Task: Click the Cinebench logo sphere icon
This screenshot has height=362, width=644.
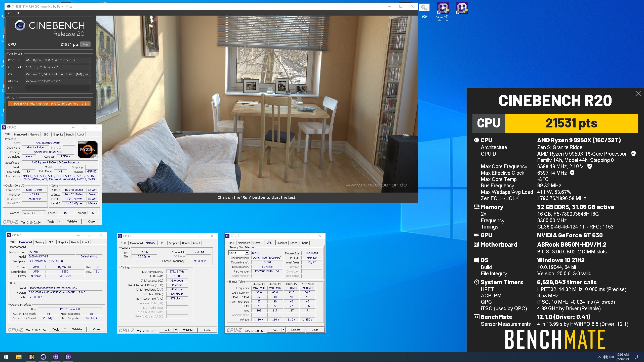Action: (20, 26)
